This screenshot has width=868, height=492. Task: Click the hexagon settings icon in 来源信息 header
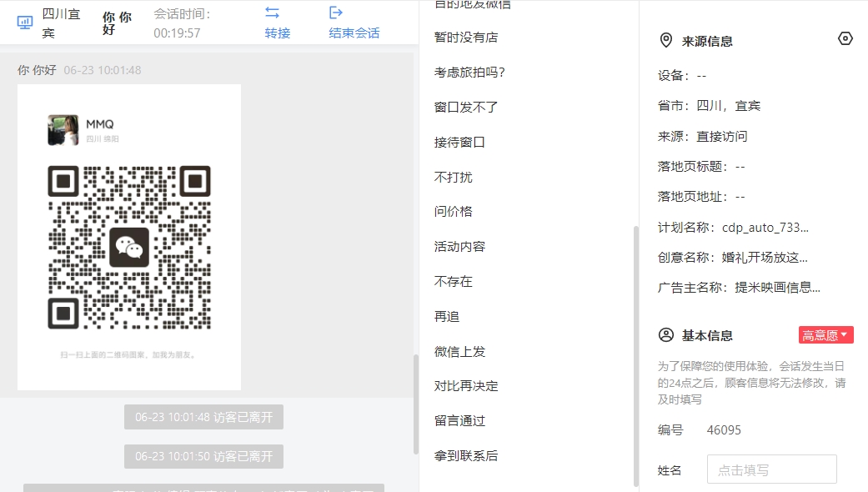[845, 38]
